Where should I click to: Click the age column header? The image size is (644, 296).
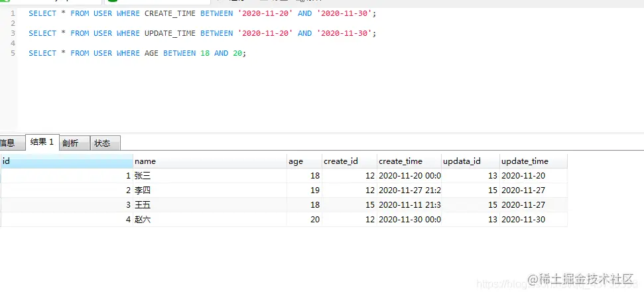click(x=304, y=161)
